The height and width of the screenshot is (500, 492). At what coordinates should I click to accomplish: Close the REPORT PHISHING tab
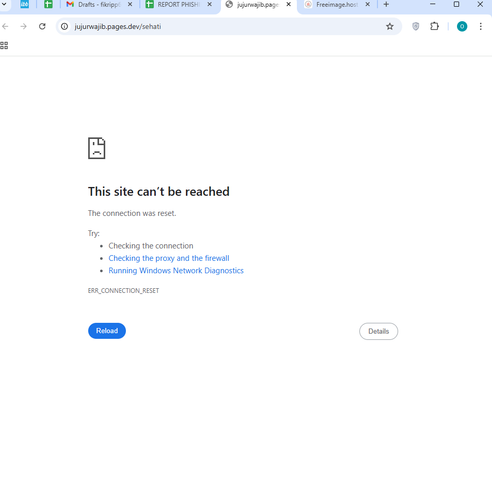pyautogui.click(x=209, y=4)
